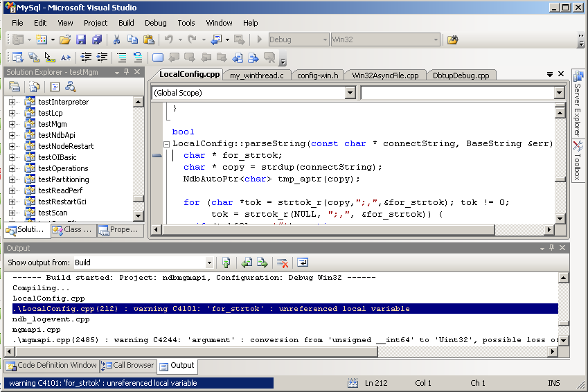The height and width of the screenshot is (392, 588).
Task: Click the Cut scissors icon
Action: pos(116,39)
